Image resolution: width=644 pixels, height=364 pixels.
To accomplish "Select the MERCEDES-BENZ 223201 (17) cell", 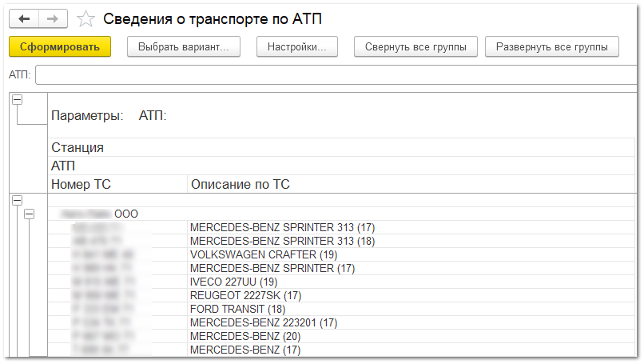I will [x=264, y=322].
